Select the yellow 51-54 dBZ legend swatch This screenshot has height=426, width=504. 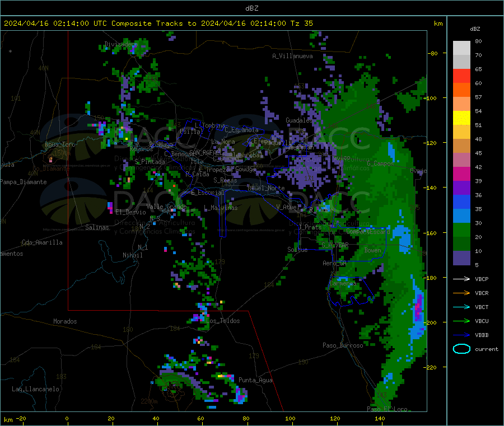click(x=461, y=118)
